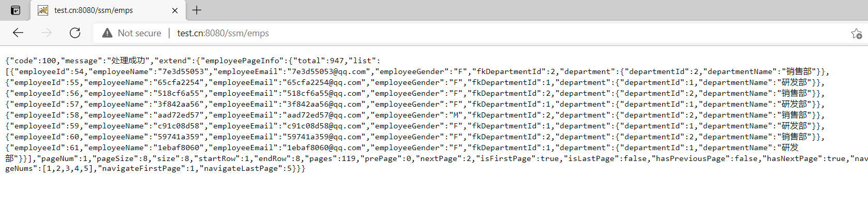Open the tab actions menu icon
The width and height of the screenshot is (868, 219).
(x=16, y=10)
